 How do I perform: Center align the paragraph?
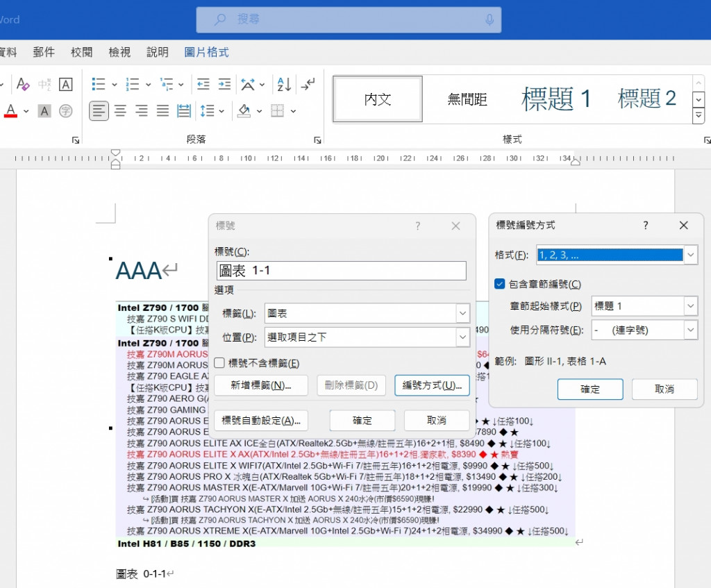click(120, 110)
